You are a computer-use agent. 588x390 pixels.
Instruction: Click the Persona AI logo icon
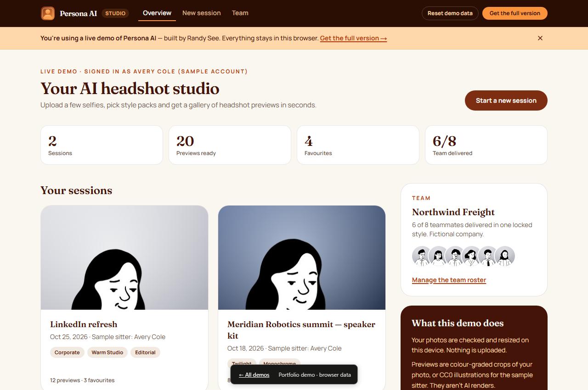[48, 13]
